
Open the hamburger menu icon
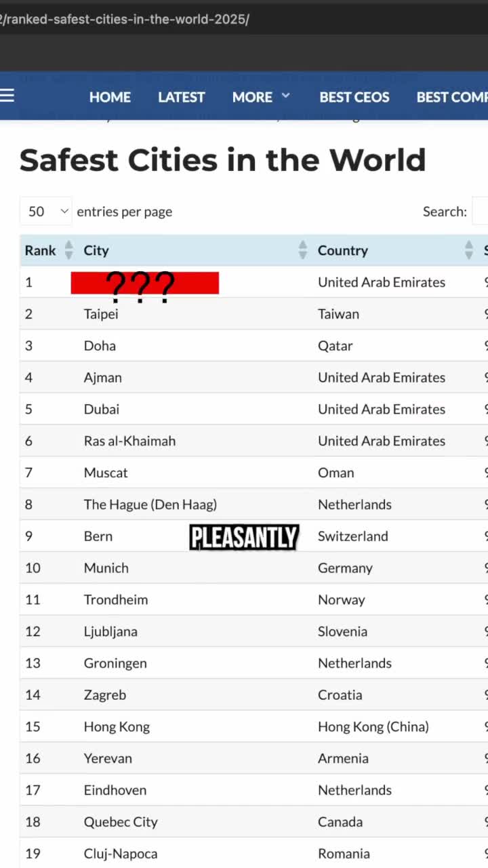point(7,96)
